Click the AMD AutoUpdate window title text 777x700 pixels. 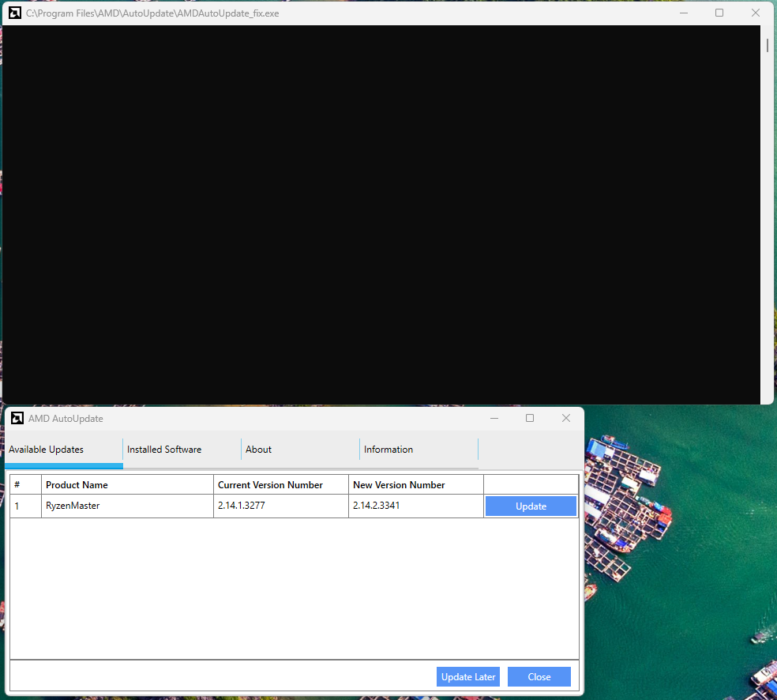(x=66, y=419)
